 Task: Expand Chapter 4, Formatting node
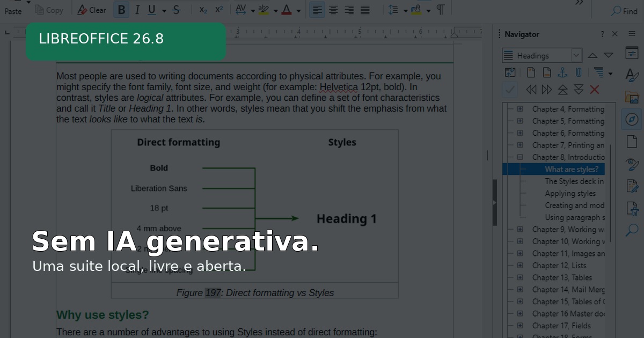(520, 109)
